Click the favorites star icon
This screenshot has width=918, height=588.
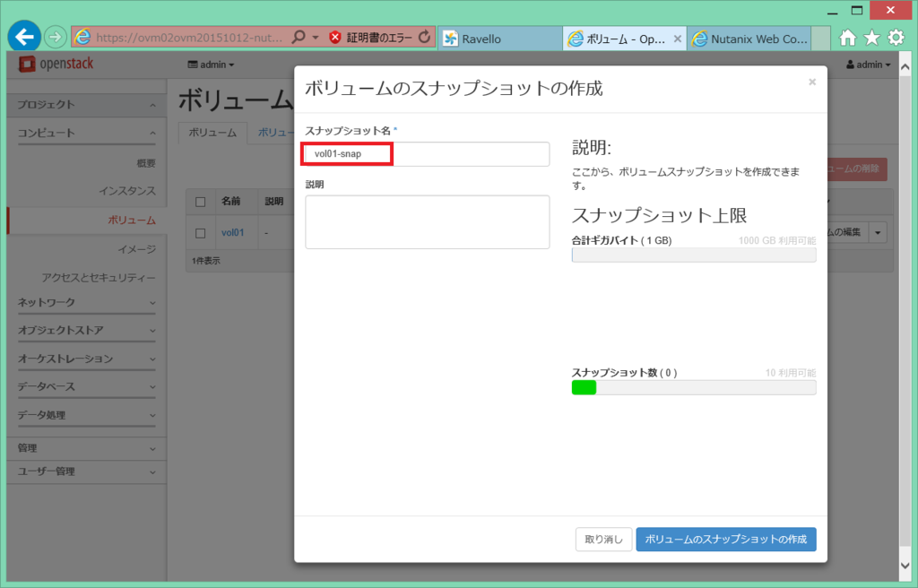pyautogui.click(x=872, y=38)
